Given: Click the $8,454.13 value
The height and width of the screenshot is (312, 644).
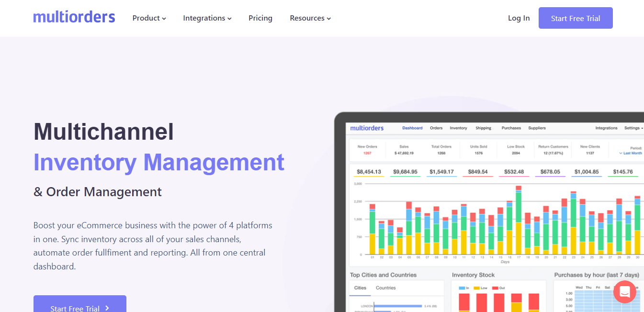Looking at the screenshot, I should [369, 172].
